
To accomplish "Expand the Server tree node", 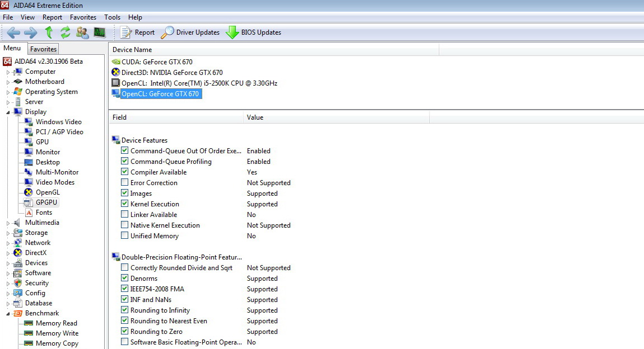I will pos(8,102).
